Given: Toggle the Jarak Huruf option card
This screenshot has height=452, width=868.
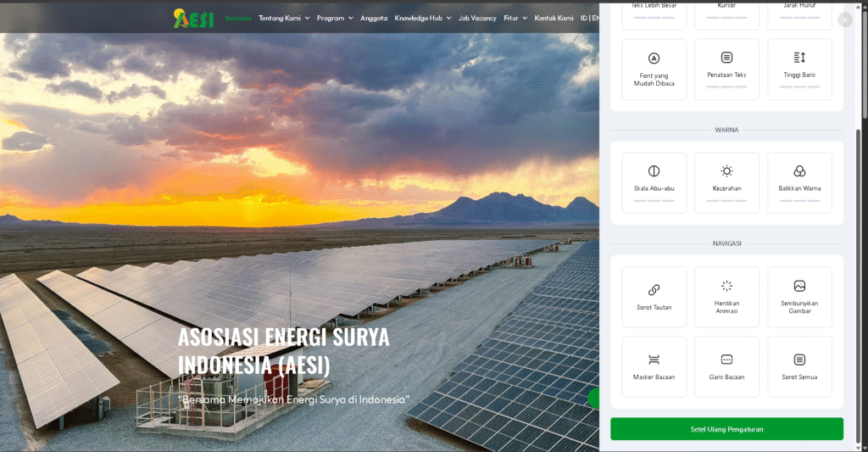Looking at the screenshot, I should coord(799,15).
